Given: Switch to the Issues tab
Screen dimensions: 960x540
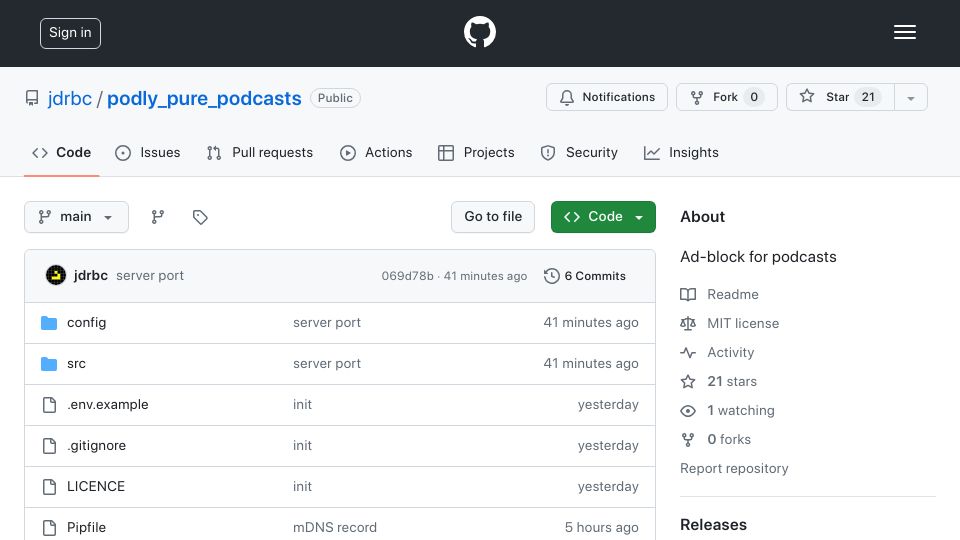Looking at the screenshot, I should (148, 152).
